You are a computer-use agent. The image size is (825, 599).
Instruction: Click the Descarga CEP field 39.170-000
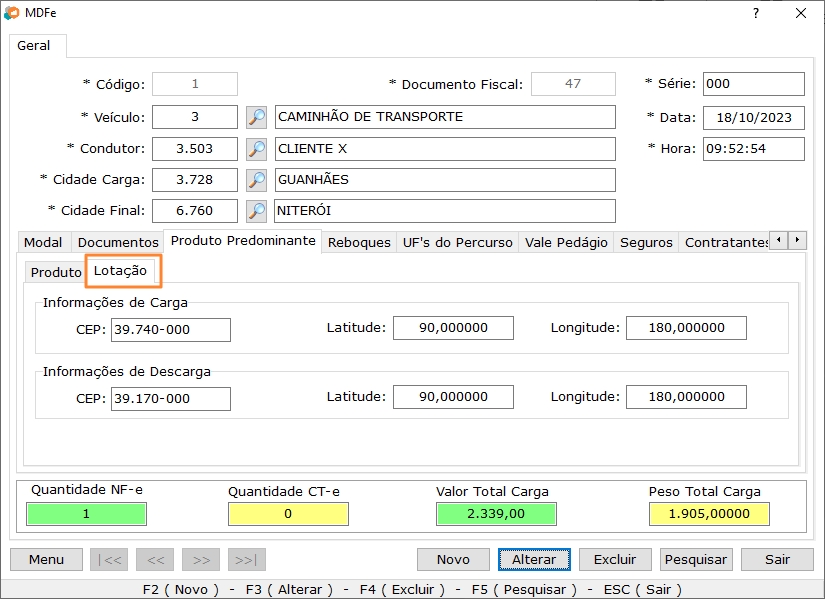coord(170,399)
